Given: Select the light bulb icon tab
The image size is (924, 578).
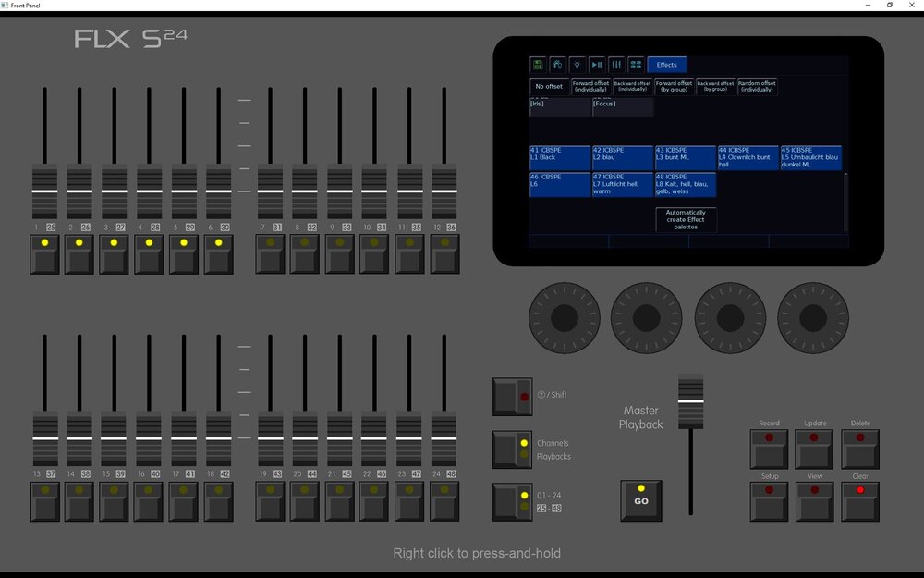Looking at the screenshot, I should coord(577,65).
